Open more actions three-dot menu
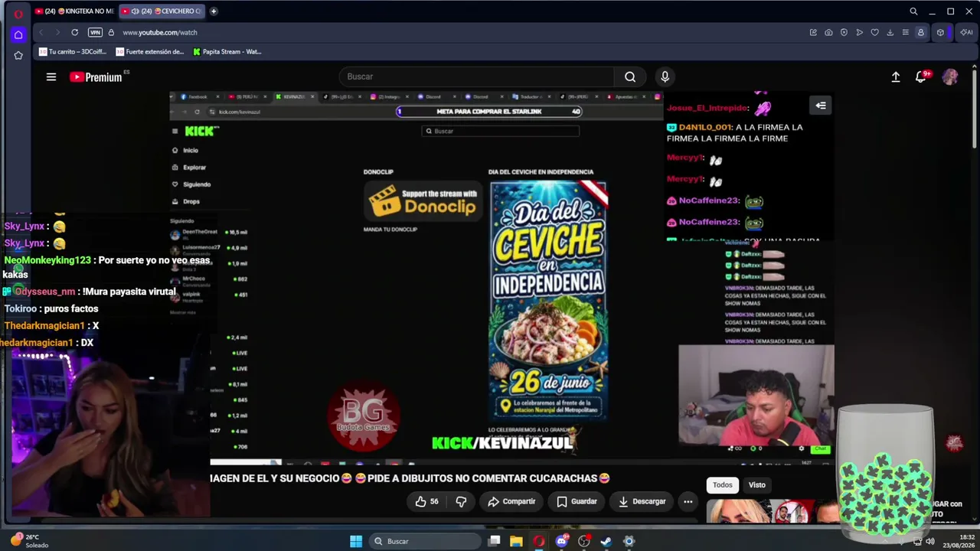Screen dimensions: 980x551 (688, 501)
